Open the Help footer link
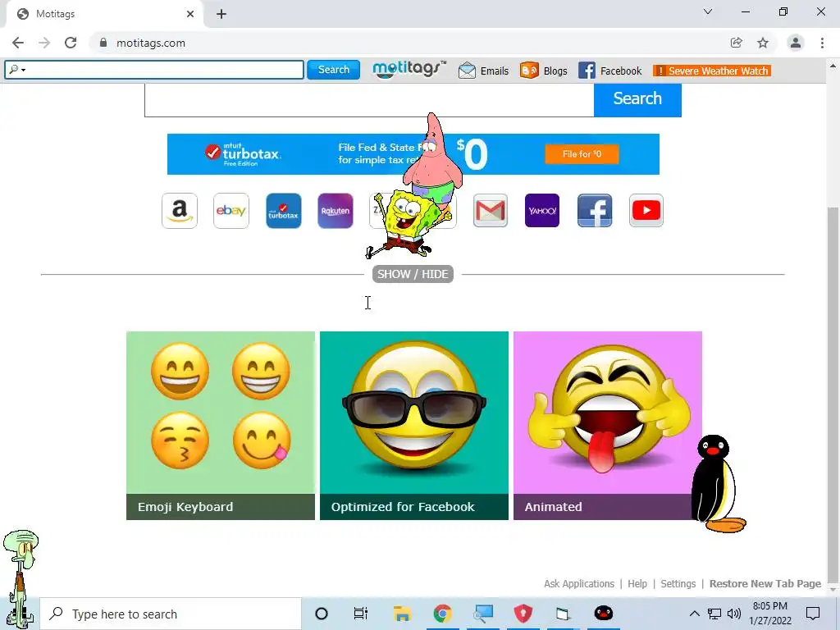This screenshot has width=840, height=630. [637, 583]
